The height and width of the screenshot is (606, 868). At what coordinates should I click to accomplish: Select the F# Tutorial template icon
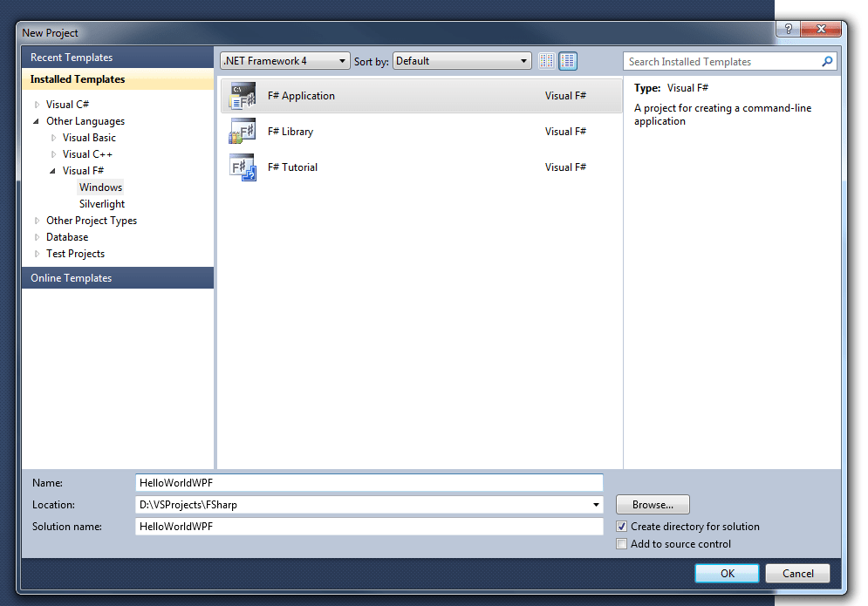click(243, 167)
